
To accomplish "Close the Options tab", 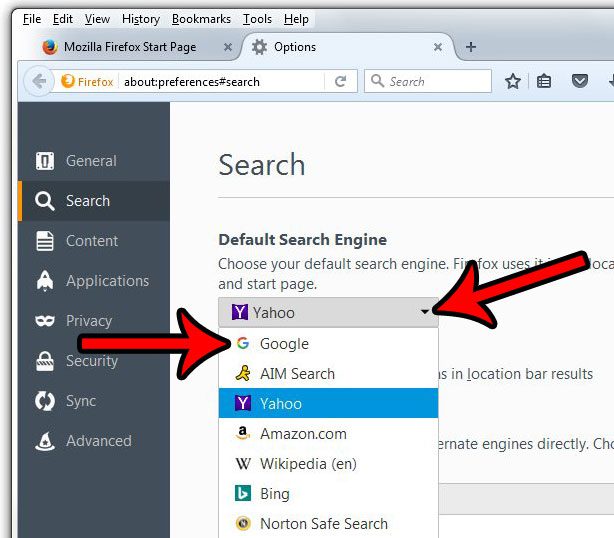I will point(437,47).
